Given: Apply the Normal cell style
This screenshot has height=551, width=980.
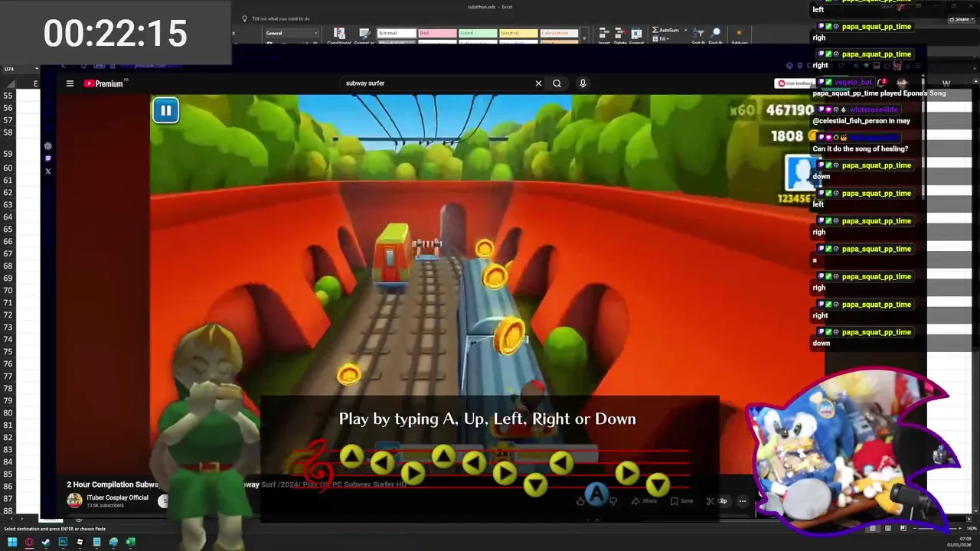Looking at the screenshot, I should pos(397,33).
